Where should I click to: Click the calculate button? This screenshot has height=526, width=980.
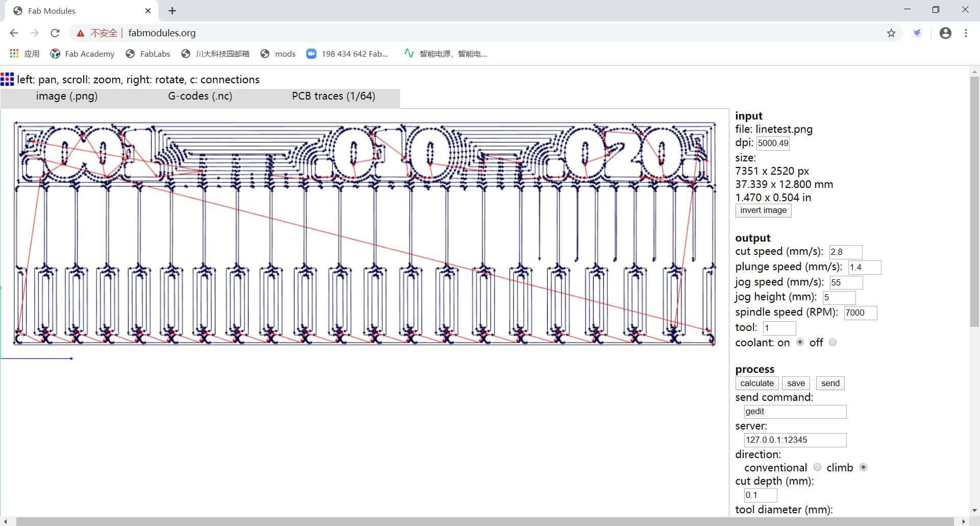(x=756, y=384)
